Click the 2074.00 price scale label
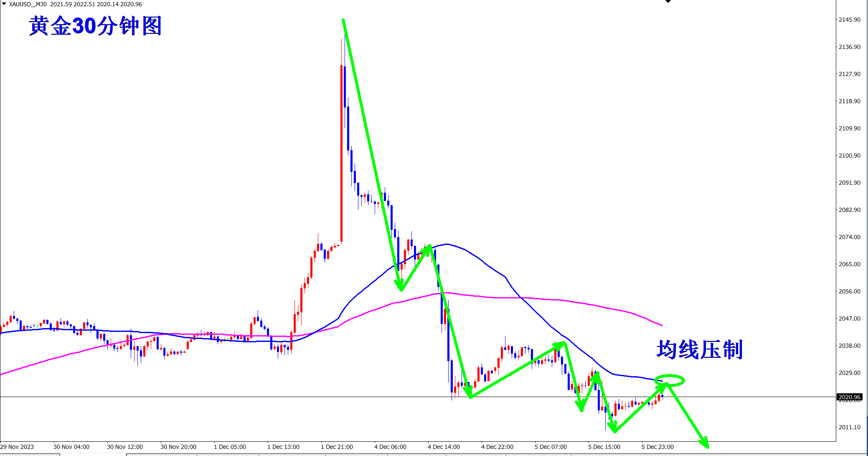 coord(849,237)
